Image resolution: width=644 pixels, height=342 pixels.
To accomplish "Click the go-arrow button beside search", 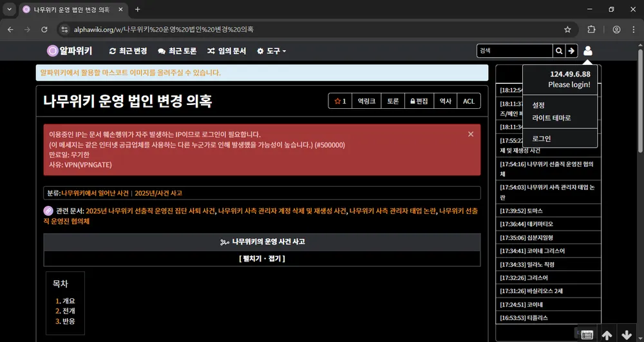I will 571,51.
